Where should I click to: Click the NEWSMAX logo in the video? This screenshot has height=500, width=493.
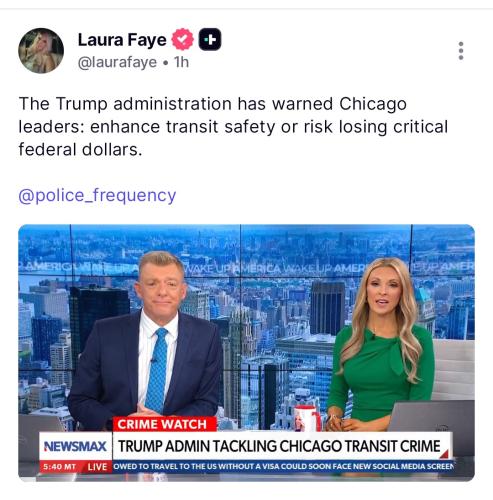75,446
